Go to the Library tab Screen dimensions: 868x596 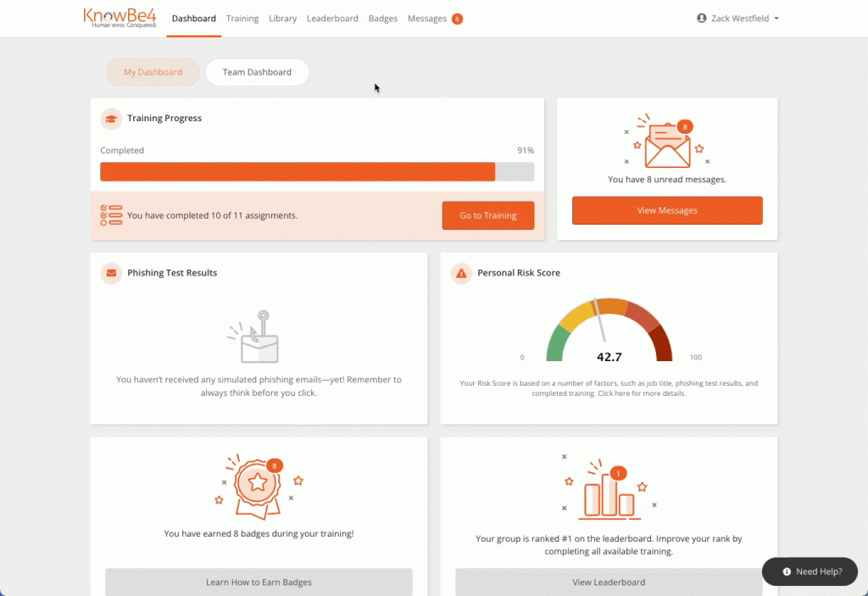click(282, 19)
